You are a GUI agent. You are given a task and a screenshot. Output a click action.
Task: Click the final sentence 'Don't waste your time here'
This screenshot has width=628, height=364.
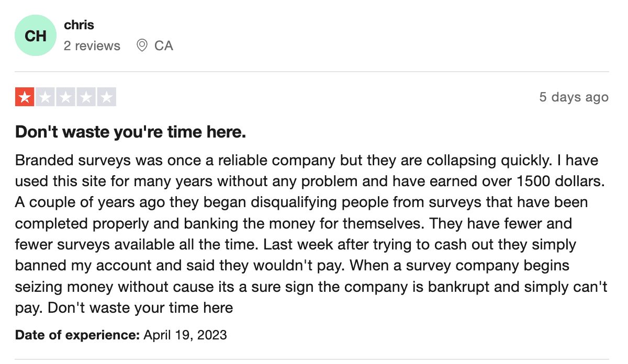click(140, 308)
